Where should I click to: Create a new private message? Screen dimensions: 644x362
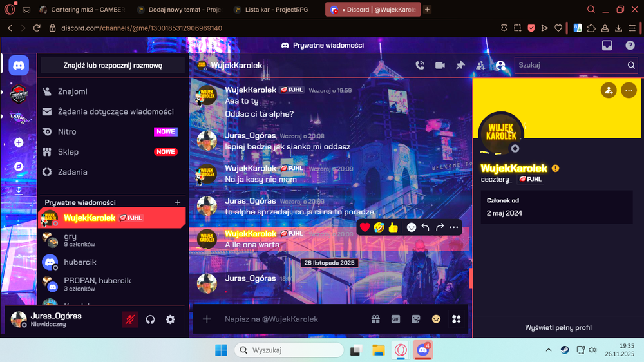178,202
